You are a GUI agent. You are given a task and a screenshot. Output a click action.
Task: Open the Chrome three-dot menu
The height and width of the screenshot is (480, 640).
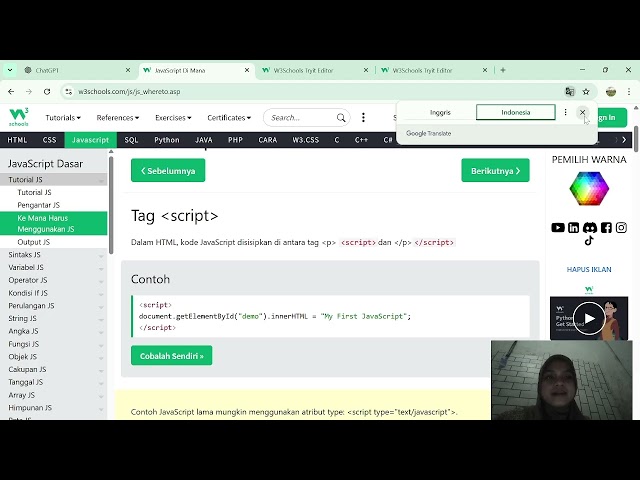pyautogui.click(x=629, y=91)
